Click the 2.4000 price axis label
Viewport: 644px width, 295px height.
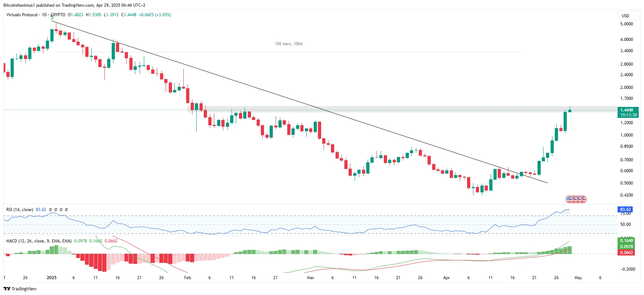(626, 75)
